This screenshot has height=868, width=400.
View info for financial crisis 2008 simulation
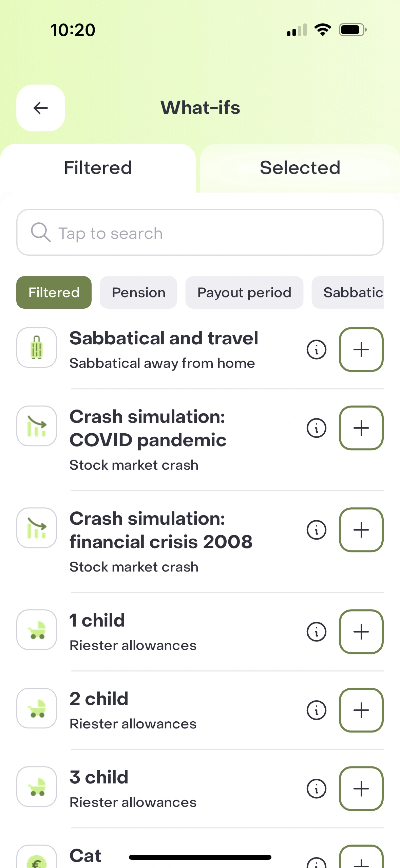point(316,530)
